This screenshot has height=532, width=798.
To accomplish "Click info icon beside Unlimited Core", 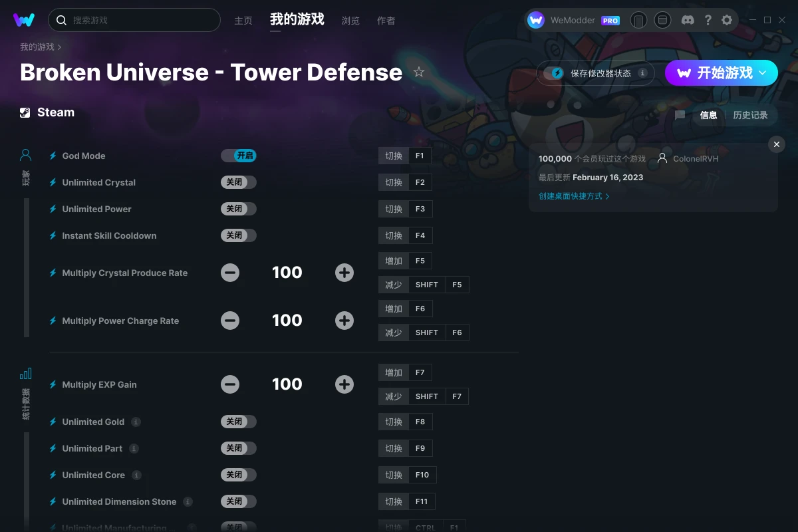I will (x=136, y=475).
